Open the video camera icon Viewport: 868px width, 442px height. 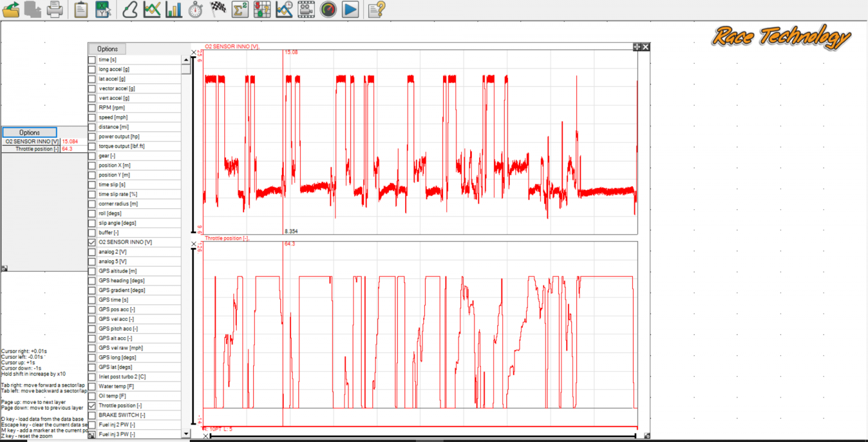pos(306,9)
